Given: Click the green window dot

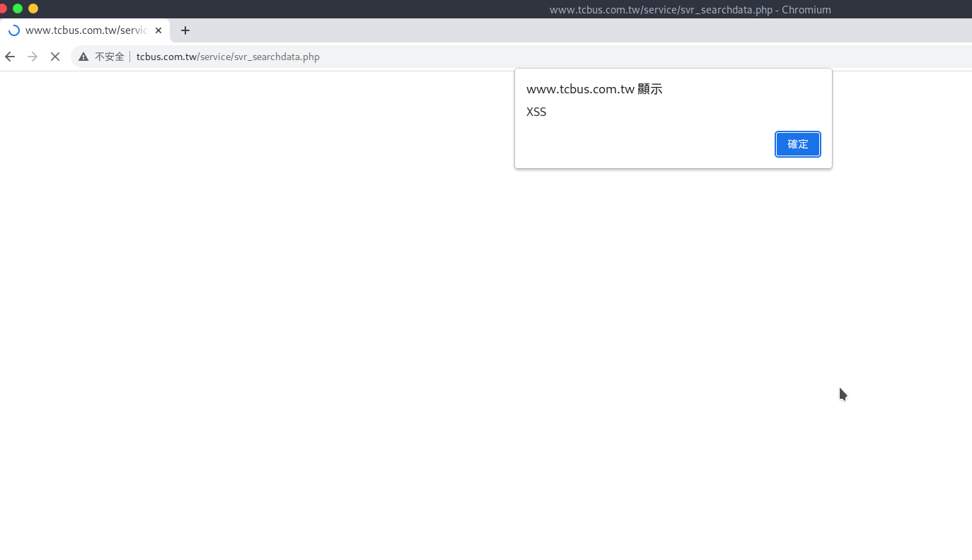Looking at the screenshot, I should click(x=18, y=8).
